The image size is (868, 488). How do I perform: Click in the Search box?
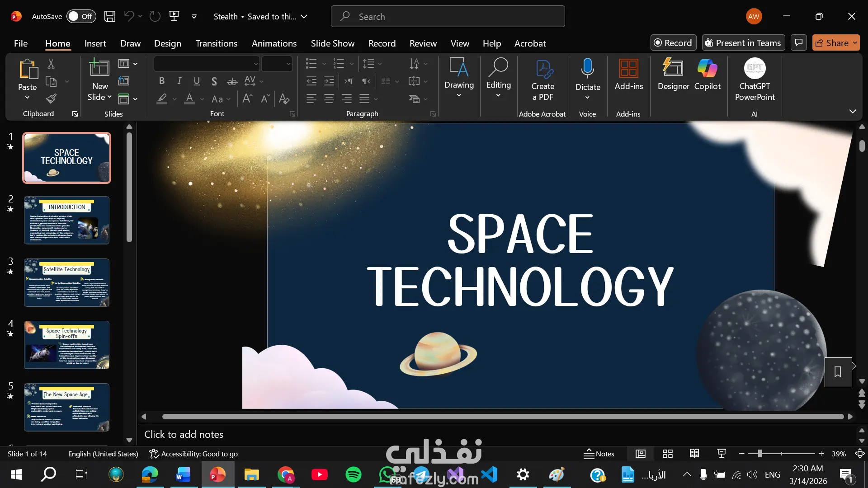(x=448, y=16)
